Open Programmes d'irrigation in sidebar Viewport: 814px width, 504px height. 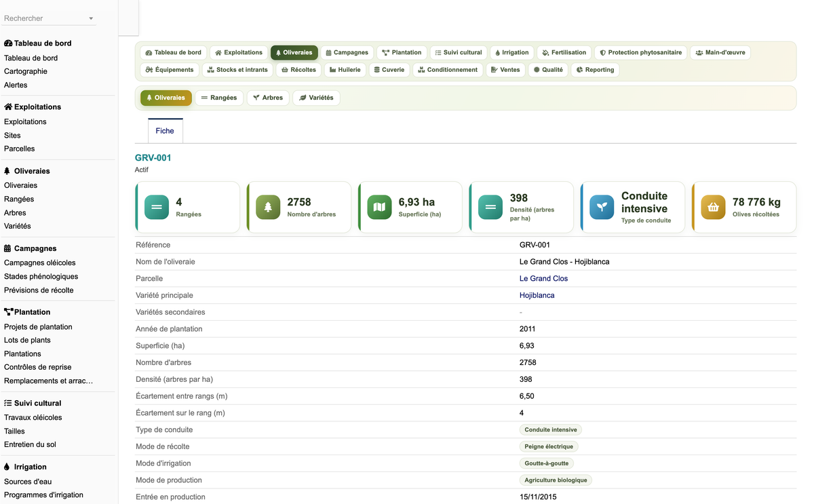(x=43, y=495)
